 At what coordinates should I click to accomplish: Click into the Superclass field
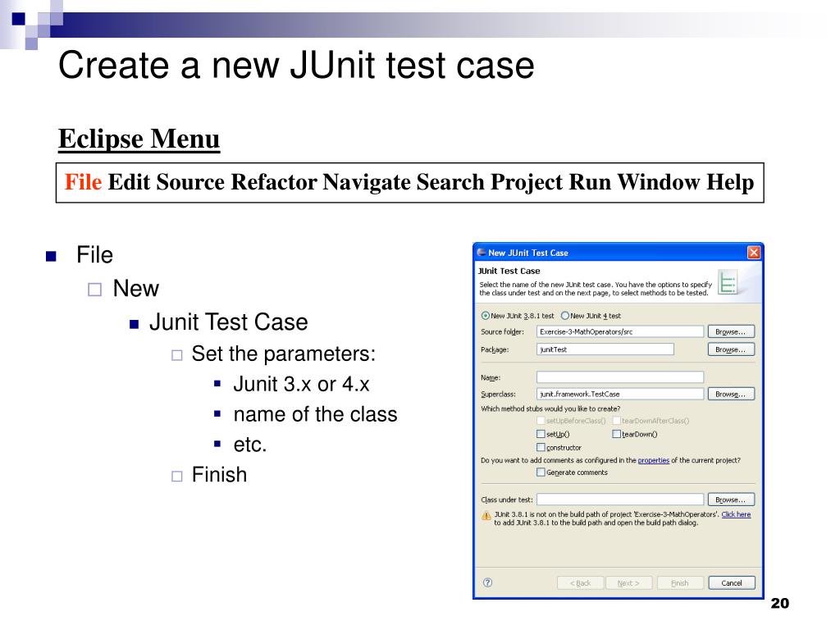pyautogui.click(x=620, y=394)
